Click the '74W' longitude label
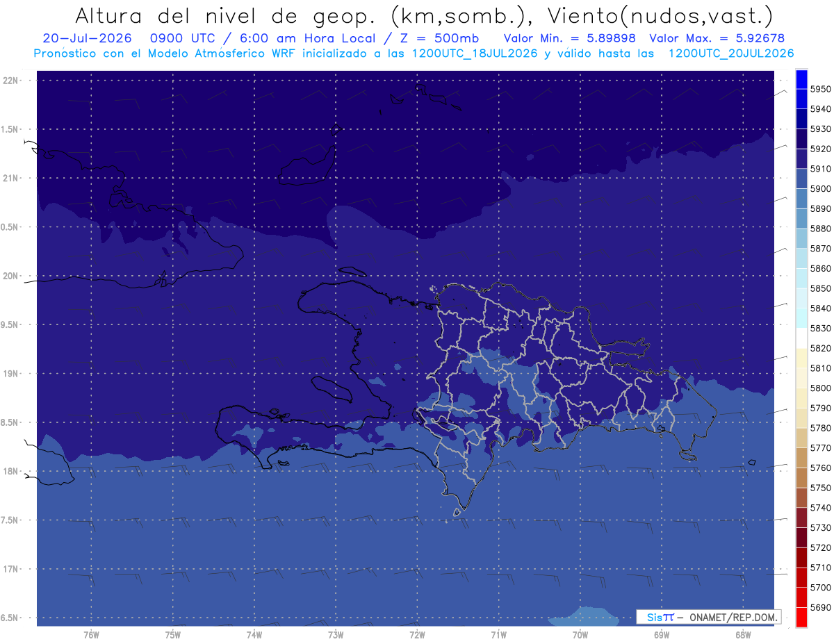834x644 pixels. click(x=254, y=635)
